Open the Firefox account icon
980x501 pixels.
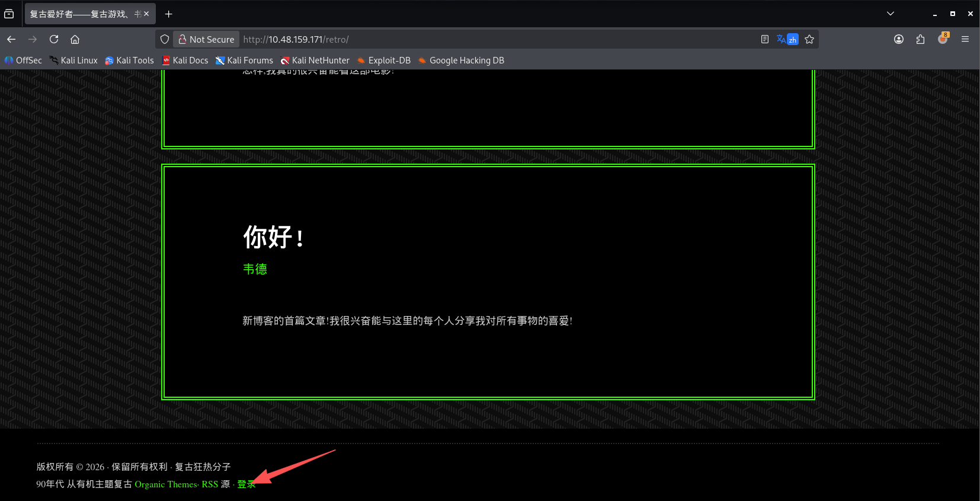point(899,39)
